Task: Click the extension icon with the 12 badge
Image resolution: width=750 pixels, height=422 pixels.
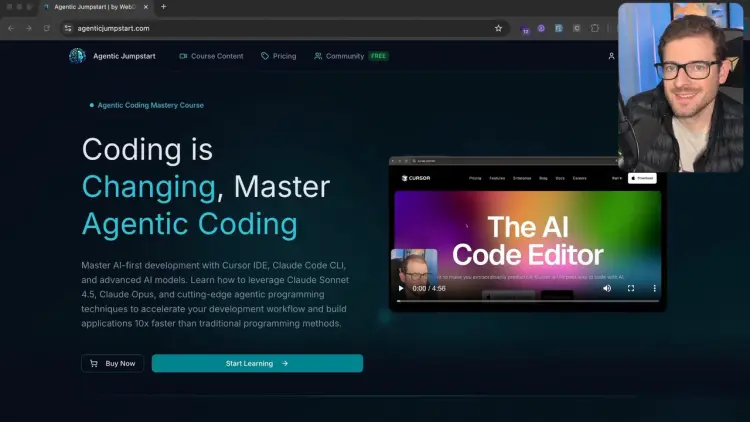Action: 525,29
